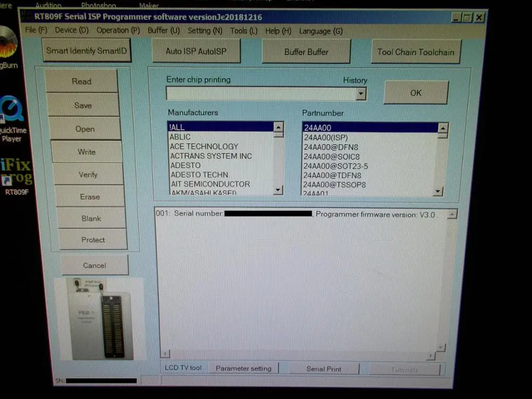Select AIT SEMICONDUCTOR manufacturer
The height and width of the screenshot is (399, 532).
[222, 184]
